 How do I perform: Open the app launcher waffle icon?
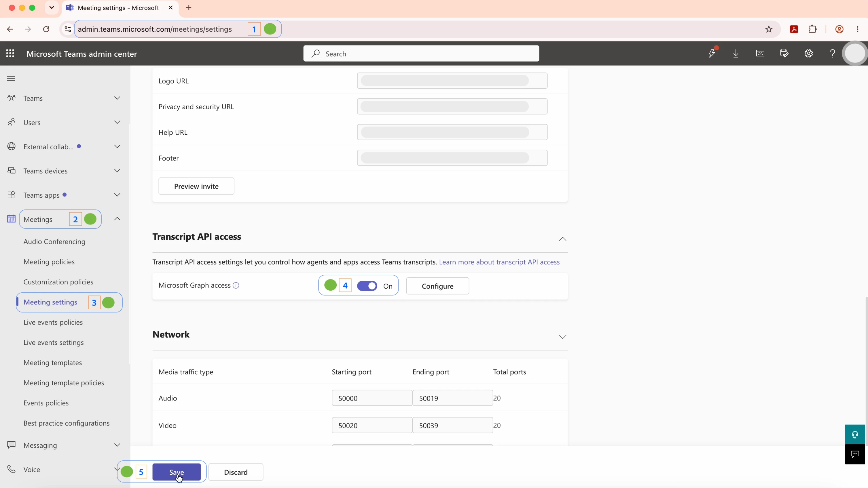tap(10, 54)
